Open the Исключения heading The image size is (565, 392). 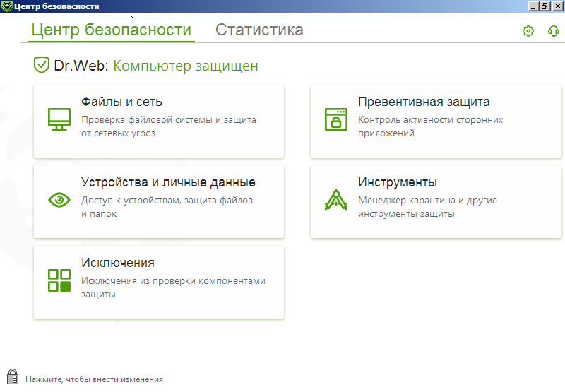[x=118, y=263]
